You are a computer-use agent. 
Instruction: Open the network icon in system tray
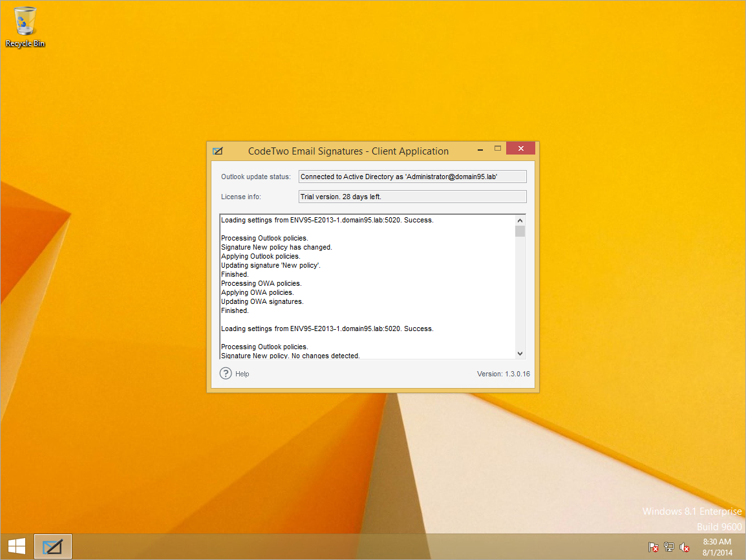(669, 547)
